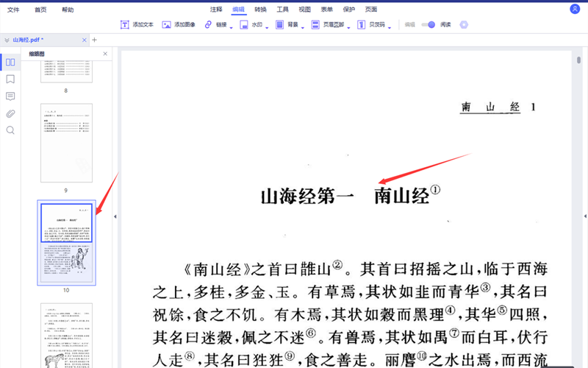The image size is (588, 368).
Task: Click the settings icon next to 阅读
Action: (464, 24)
